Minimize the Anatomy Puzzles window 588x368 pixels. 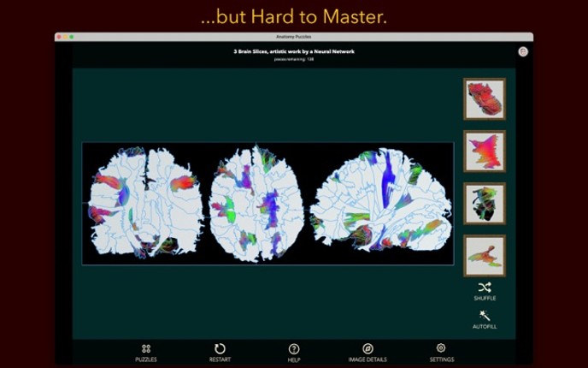coord(66,38)
